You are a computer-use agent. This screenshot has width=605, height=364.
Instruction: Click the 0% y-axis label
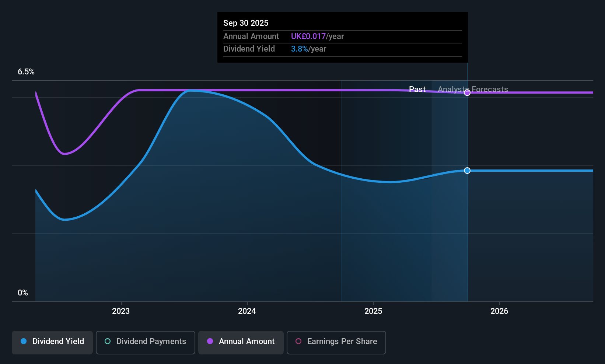23,293
